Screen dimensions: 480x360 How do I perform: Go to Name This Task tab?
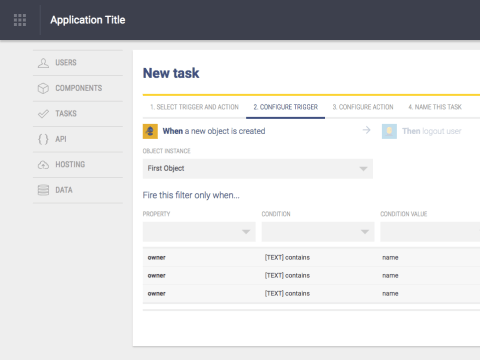point(435,107)
